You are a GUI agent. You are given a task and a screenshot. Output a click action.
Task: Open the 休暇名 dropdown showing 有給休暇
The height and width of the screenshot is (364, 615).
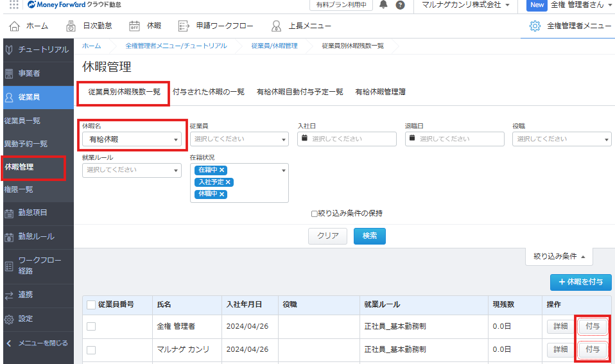click(x=132, y=139)
